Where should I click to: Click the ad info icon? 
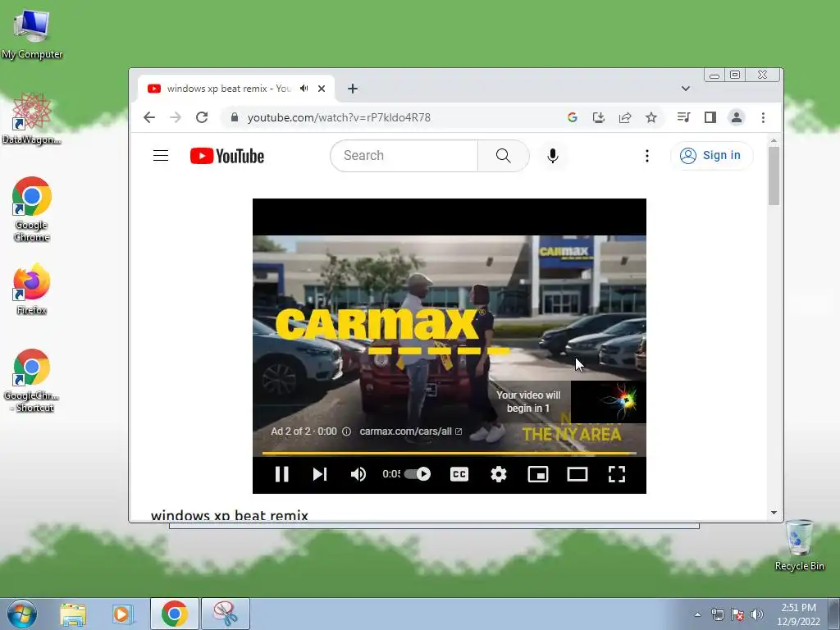(x=347, y=431)
